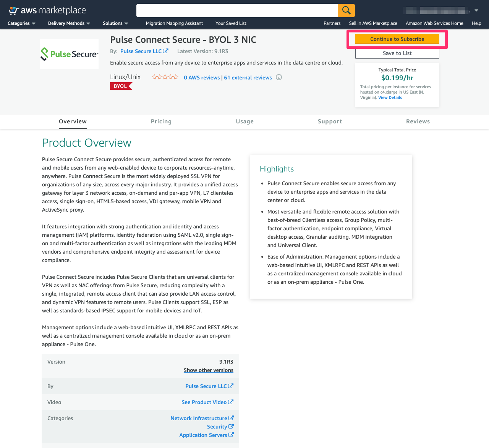This screenshot has width=489, height=448.
Task: Click the info icon beside external reviews
Action: [x=279, y=77]
